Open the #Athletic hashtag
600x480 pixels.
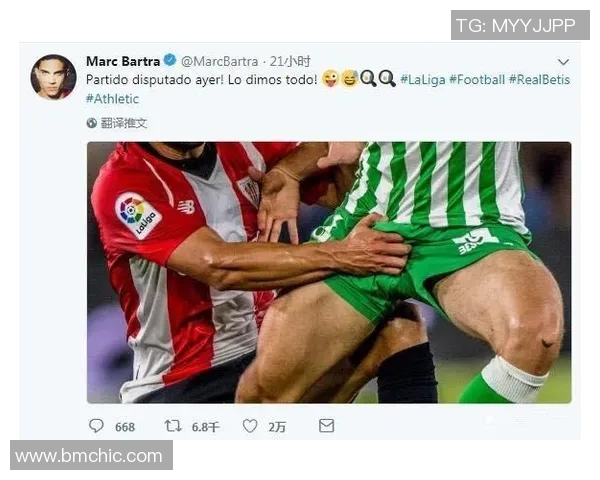click(112, 99)
